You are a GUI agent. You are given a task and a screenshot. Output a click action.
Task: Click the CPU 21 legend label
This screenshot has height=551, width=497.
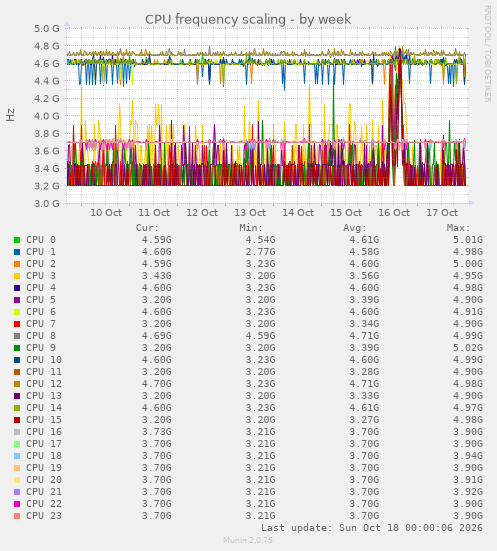click(44, 492)
